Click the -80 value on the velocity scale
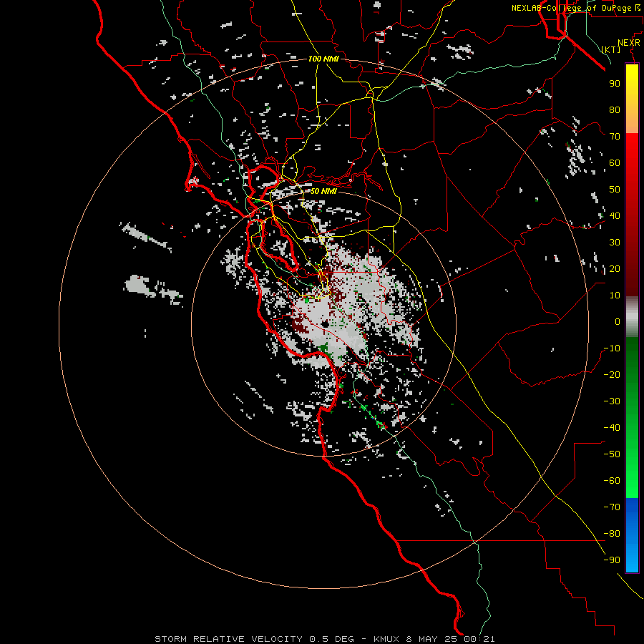 pos(612,534)
